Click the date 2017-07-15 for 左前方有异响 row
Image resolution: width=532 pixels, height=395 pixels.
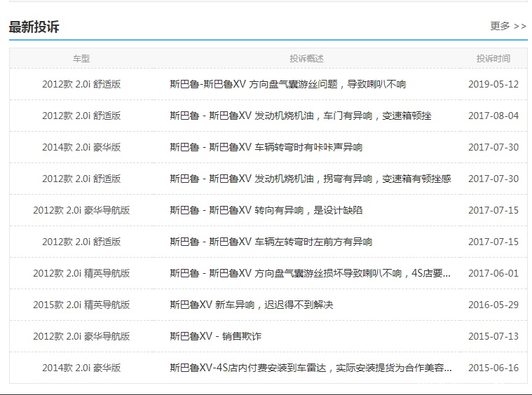(x=493, y=242)
